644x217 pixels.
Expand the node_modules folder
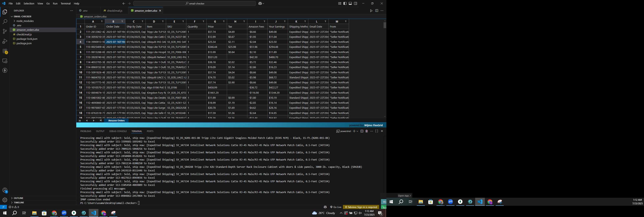click(42, 21)
